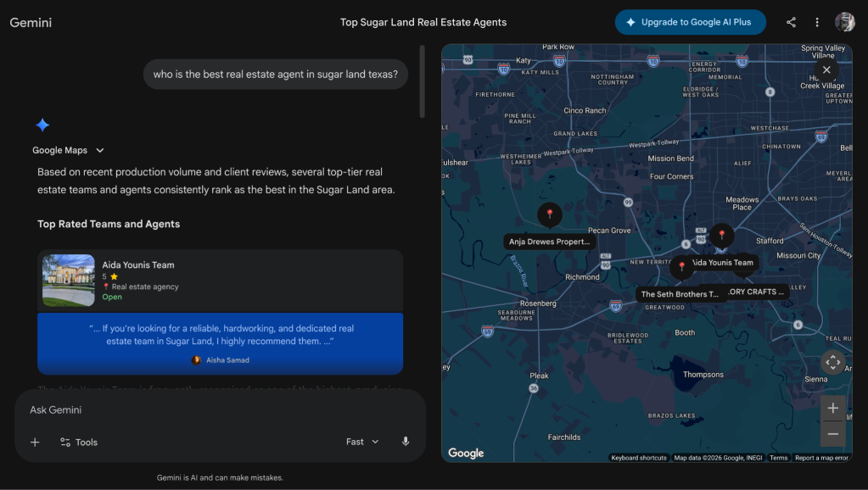
Task: Open the three-dot more options menu
Action: pos(817,22)
